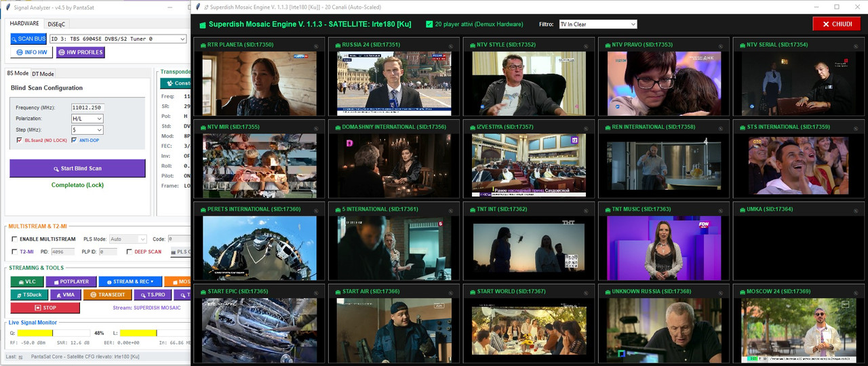
Task: Close the mosaic with CHIUDI button
Action: pyautogui.click(x=836, y=24)
